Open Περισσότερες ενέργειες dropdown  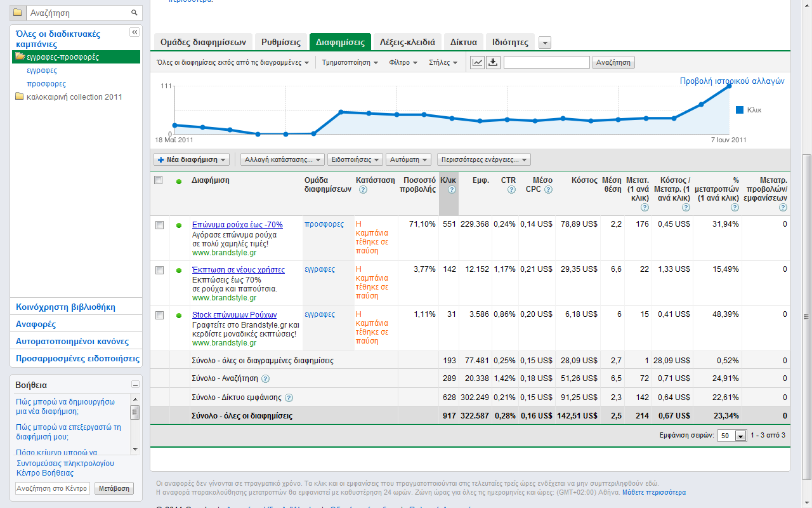click(x=484, y=160)
